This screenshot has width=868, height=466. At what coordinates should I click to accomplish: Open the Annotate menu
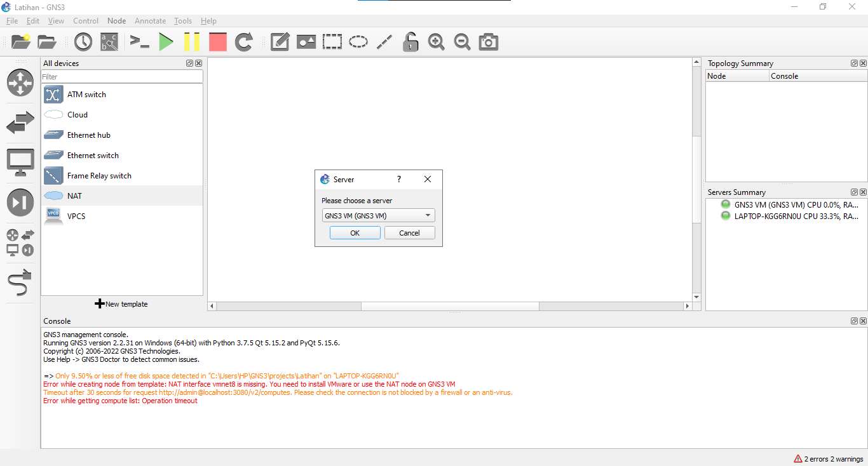click(x=150, y=21)
